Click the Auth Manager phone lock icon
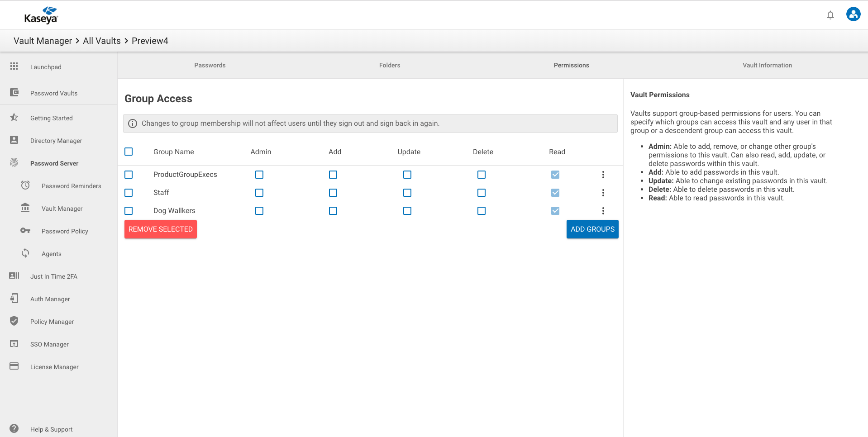 (14, 298)
